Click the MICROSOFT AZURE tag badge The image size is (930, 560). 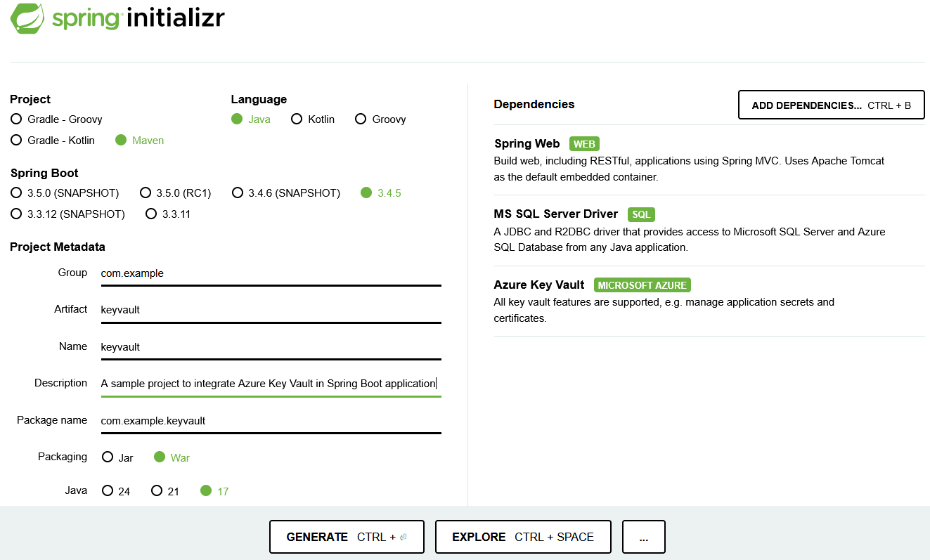642,285
